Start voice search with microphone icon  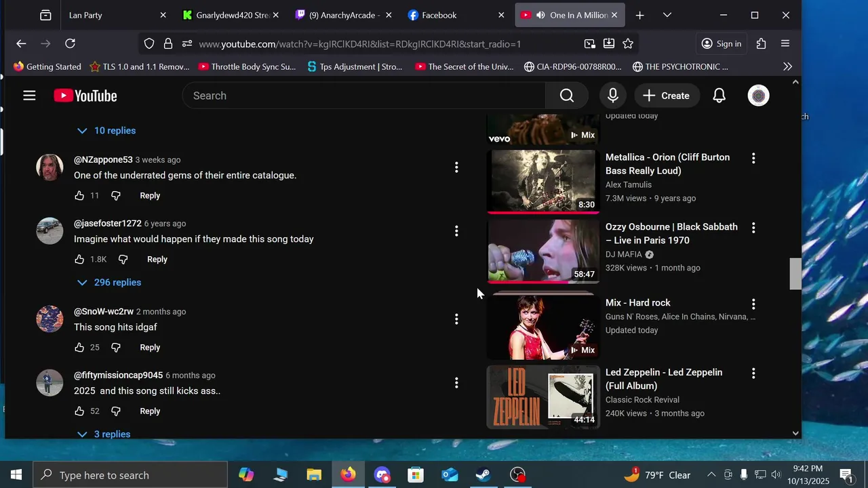(x=613, y=96)
